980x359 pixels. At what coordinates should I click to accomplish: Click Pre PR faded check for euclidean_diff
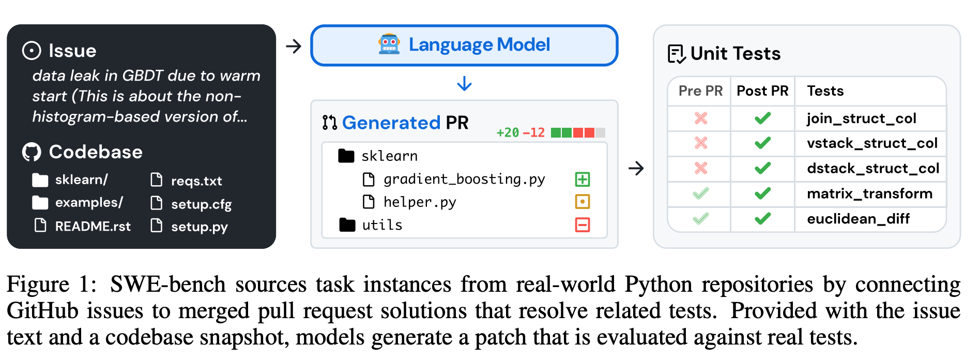pyautogui.click(x=701, y=219)
